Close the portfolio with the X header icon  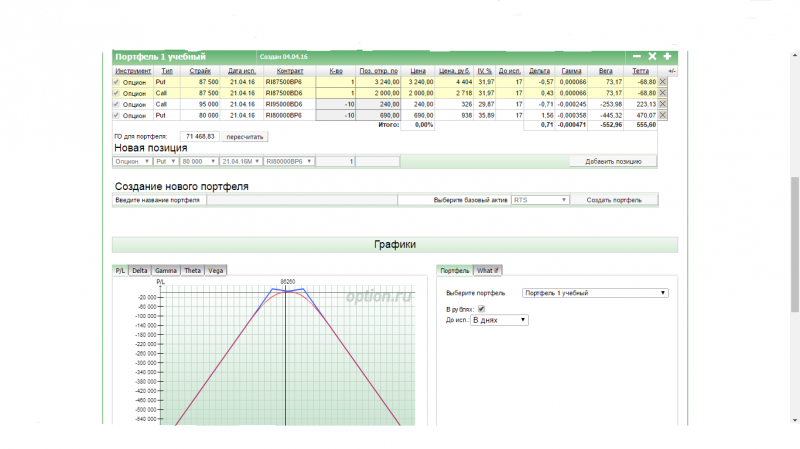click(x=652, y=57)
